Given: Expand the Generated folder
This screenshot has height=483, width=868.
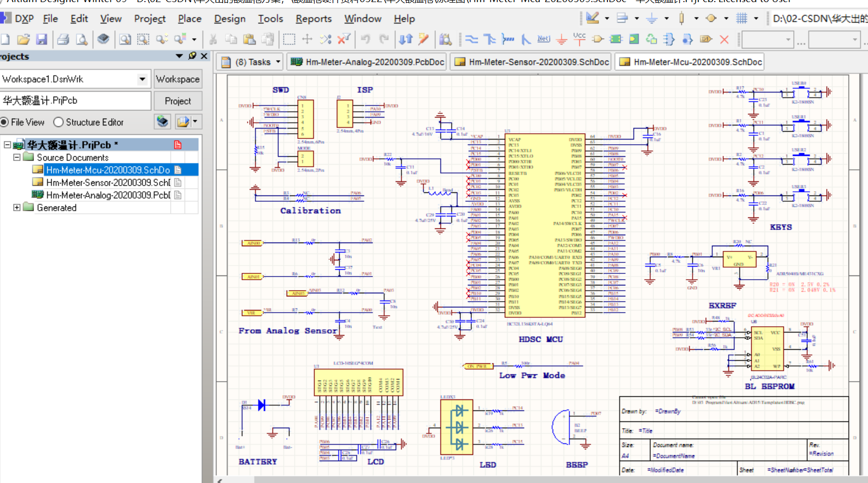Looking at the screenshot, I should point(17,208).
